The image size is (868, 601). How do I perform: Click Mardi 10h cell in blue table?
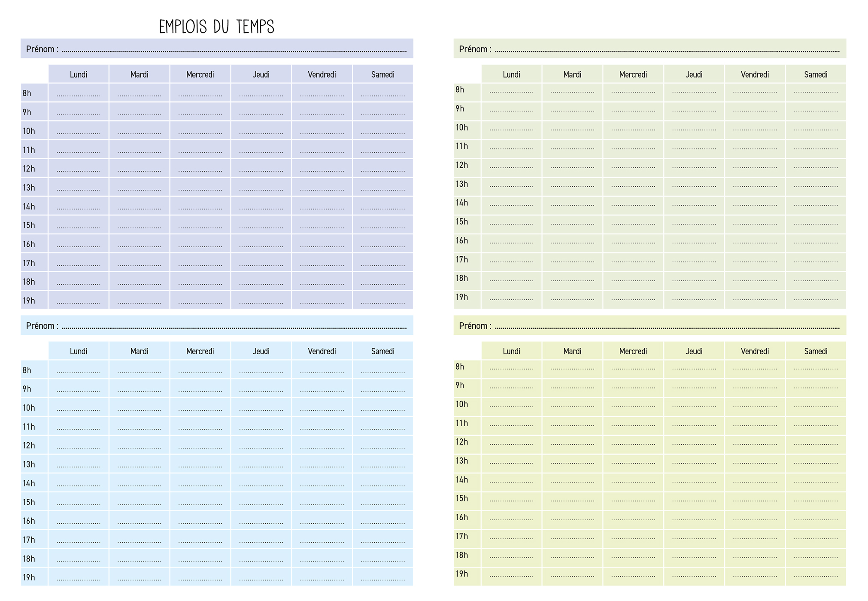(140, 408)
